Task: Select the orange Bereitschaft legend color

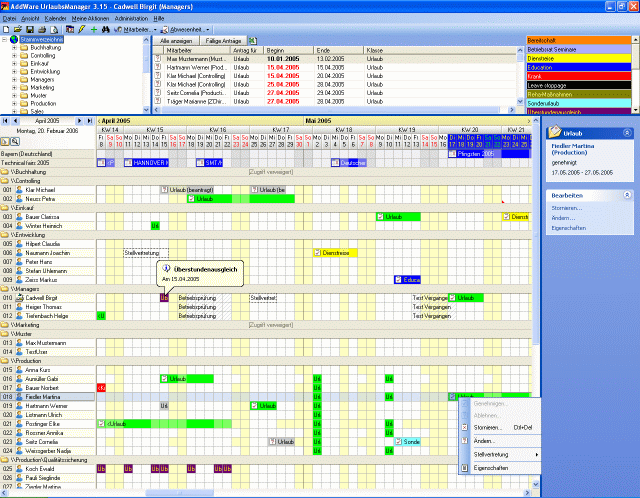Action: tap(579, 40)
